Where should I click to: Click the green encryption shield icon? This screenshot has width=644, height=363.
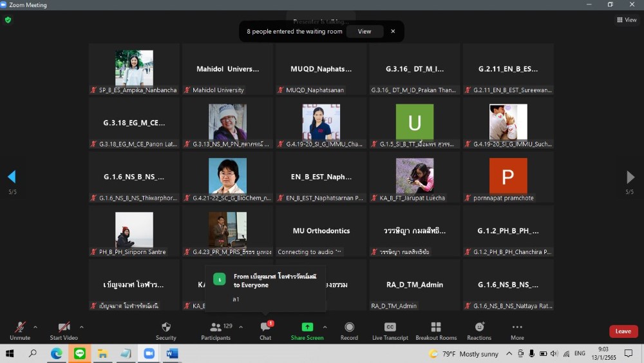8,20
